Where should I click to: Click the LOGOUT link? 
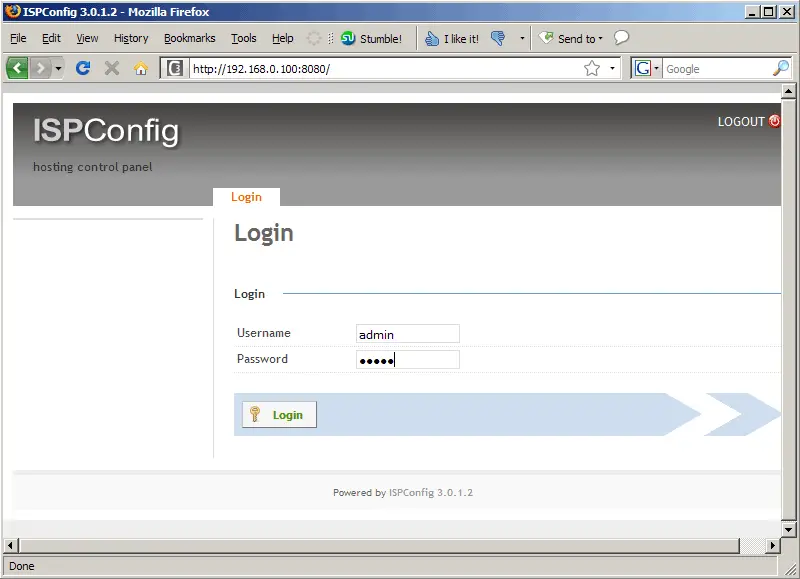pos(741,122)
